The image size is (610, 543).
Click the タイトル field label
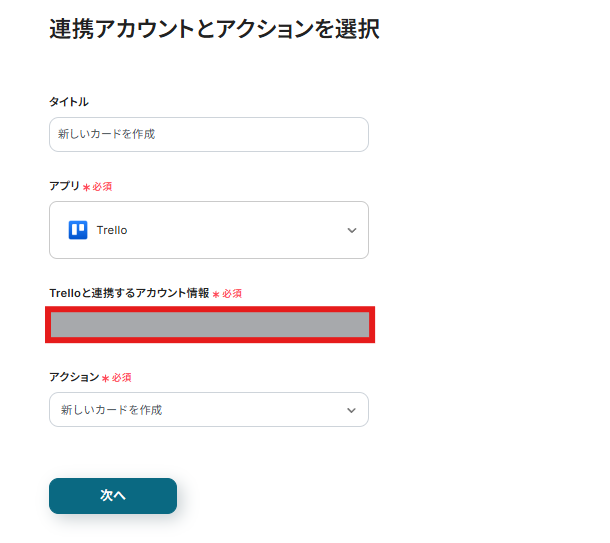click(69, 102)
